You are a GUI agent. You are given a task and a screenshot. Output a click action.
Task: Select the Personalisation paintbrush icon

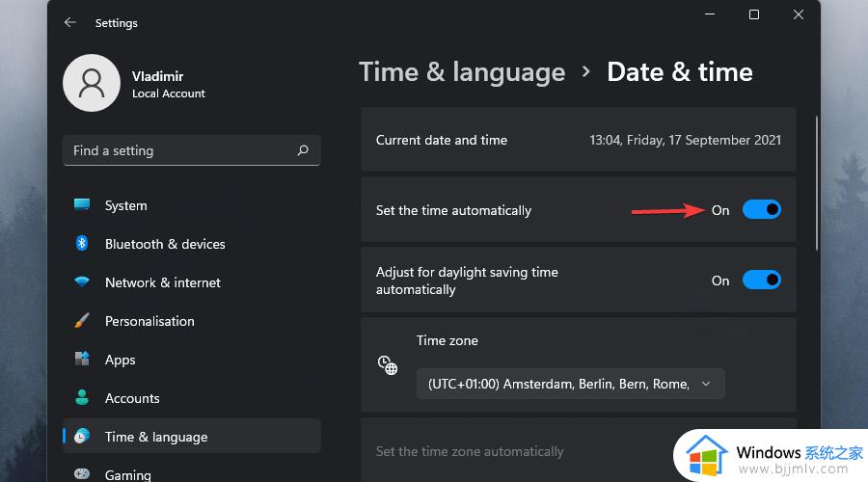point(82,320)
